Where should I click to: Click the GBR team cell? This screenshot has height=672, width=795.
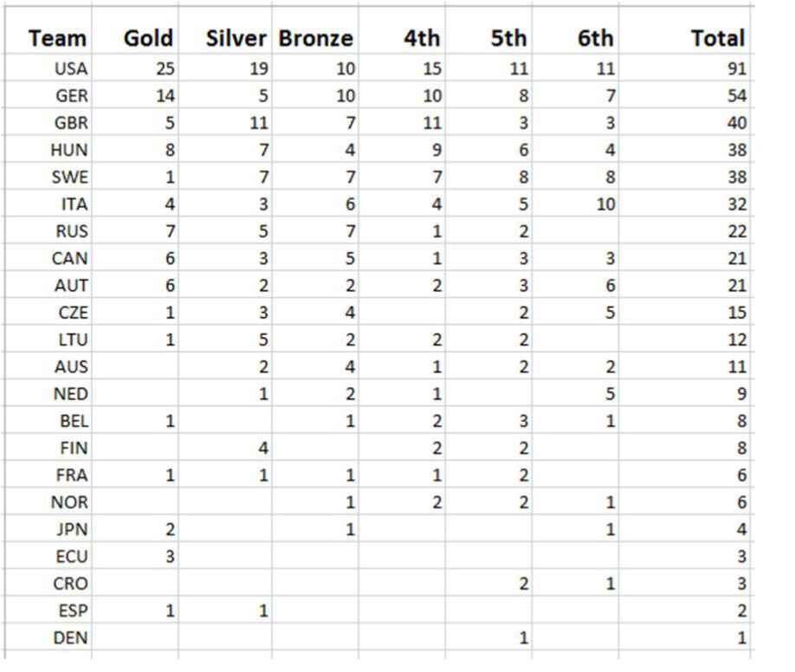[x=48, y=122]
